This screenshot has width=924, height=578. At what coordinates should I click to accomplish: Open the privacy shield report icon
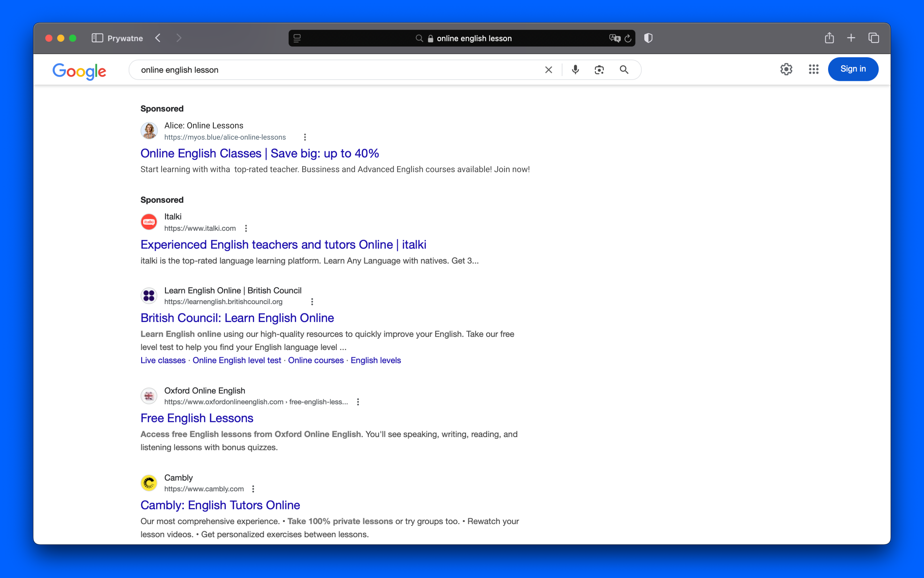648,38
